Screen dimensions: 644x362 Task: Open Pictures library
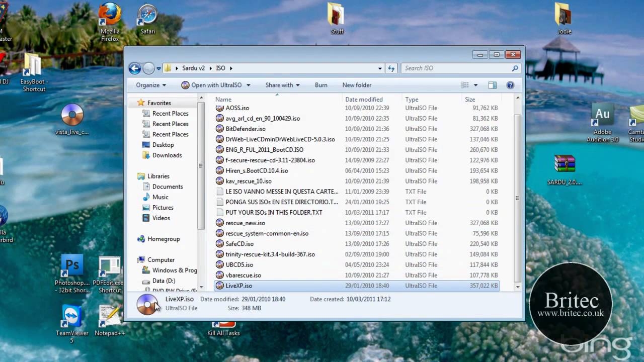[x=163, y=208]
